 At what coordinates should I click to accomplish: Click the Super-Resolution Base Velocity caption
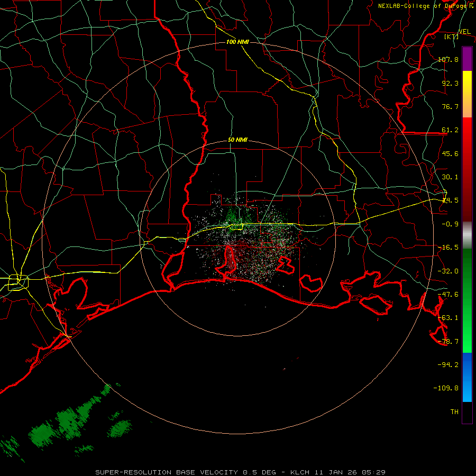pyautogui.click(x=241, y=472)
